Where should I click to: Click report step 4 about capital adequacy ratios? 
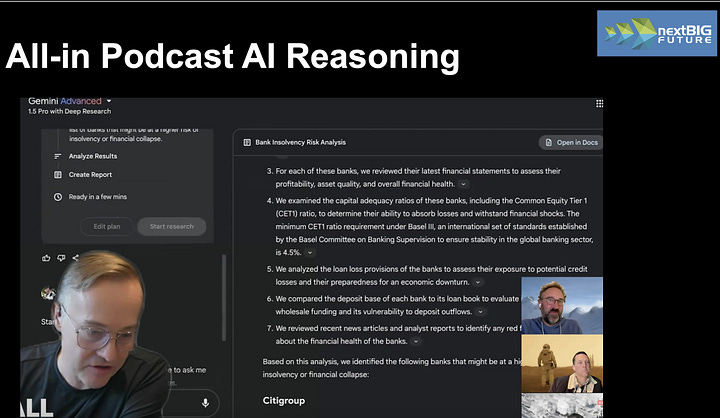(x=430, y=226)
